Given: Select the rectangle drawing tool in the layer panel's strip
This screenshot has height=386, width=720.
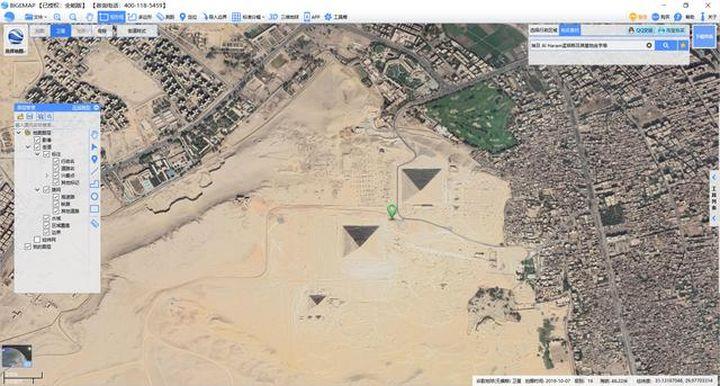Looking at the screenshot, I should pos(95,209).
